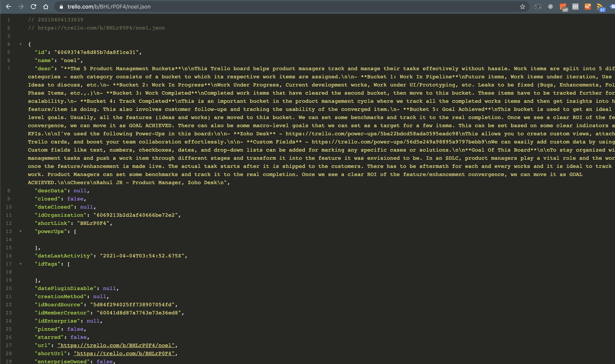
Task: Open the code brackets extension
Action: 575,7
